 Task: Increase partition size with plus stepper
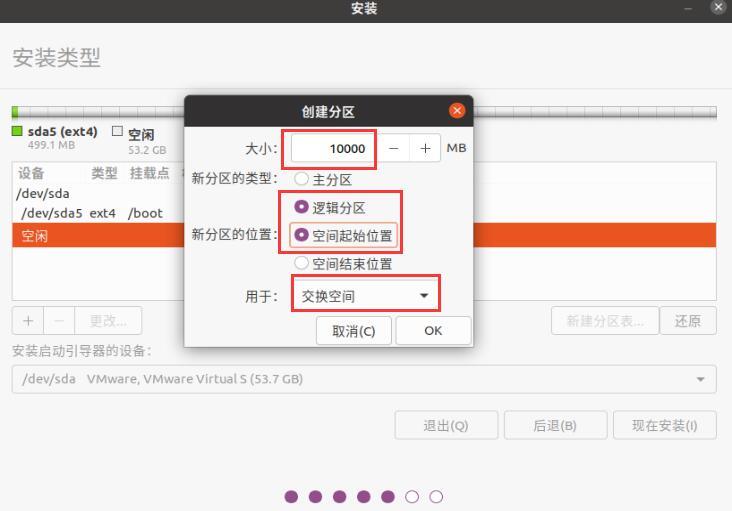(425, 148)
